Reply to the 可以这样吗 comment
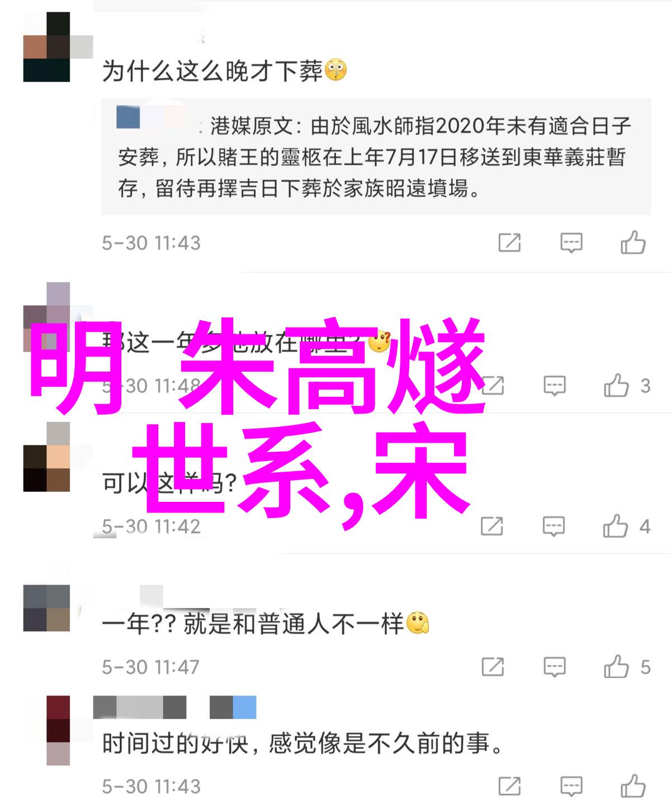Screen dimensions: 671x812 [x=554, y=526]
